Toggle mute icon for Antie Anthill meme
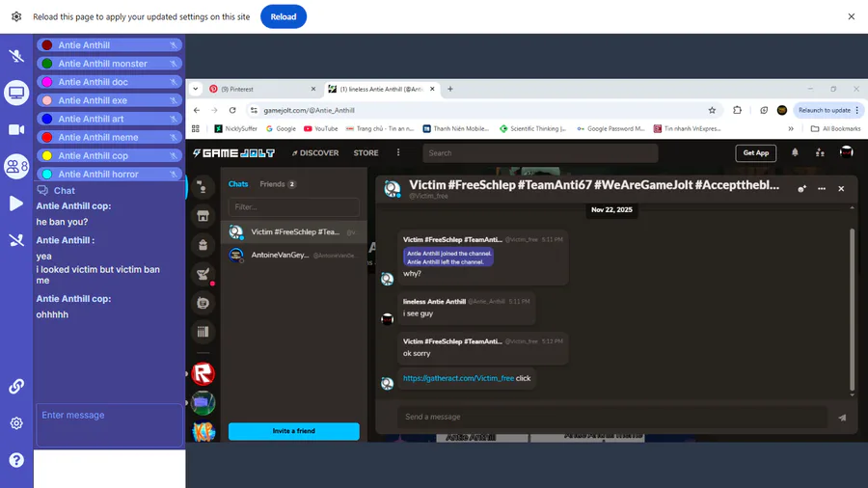 [174, 137]
